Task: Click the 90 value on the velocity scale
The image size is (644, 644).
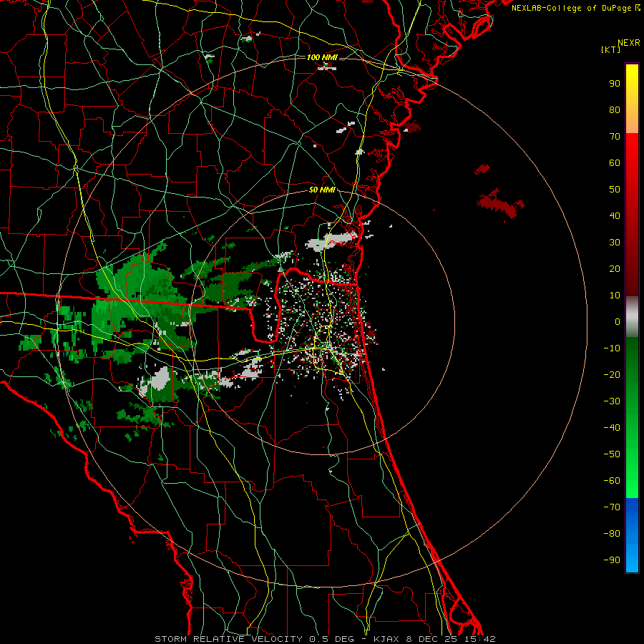Action: pyautogui.click(x=615, y=84)
